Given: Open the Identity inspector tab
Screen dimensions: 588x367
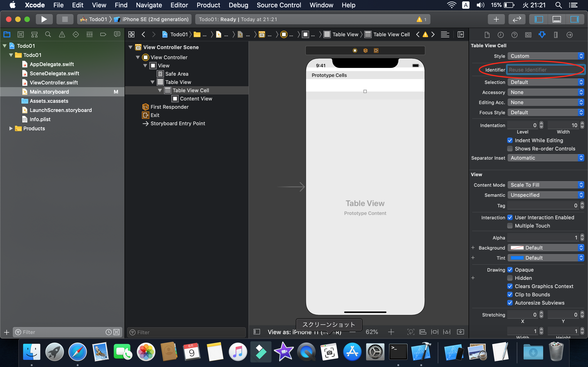Looking at the screenshot, I should 528,35.
